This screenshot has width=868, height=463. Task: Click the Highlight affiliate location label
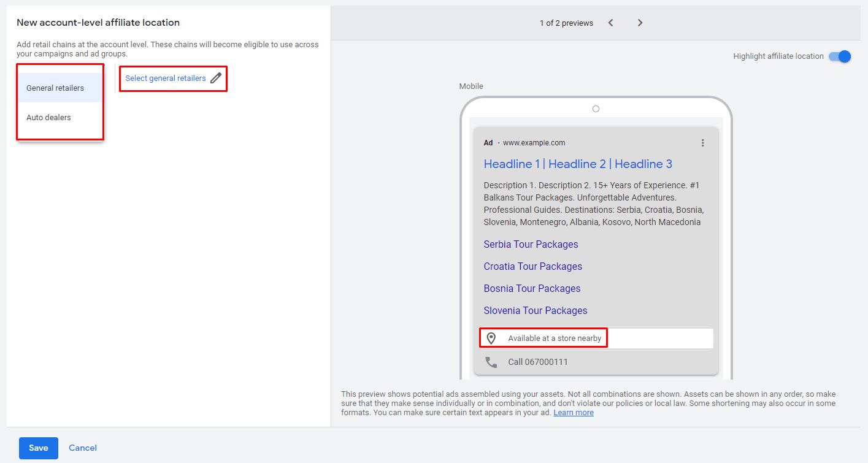pos(778,56)
